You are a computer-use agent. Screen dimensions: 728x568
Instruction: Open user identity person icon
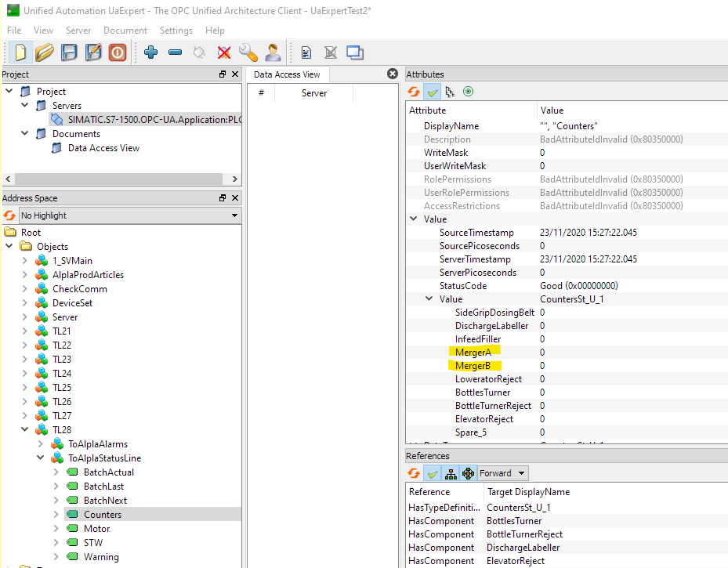[273, 52]
